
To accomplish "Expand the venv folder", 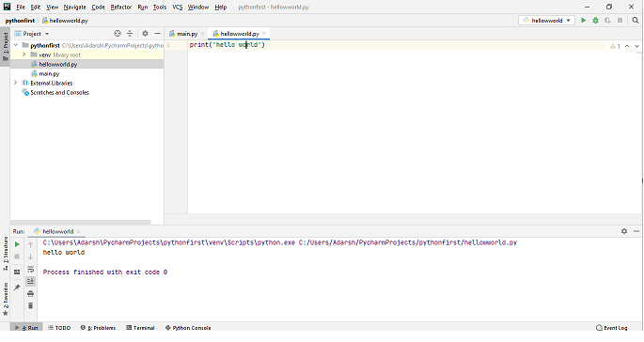I will coord(24,54).
